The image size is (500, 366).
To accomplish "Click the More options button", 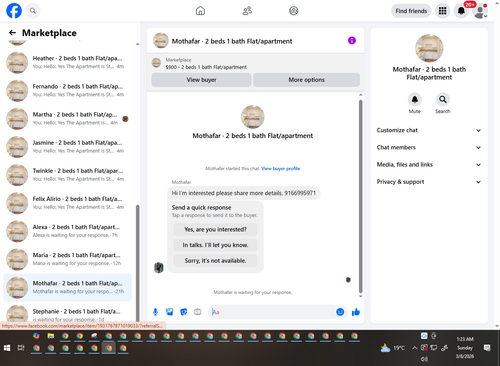I will (306, 80).
